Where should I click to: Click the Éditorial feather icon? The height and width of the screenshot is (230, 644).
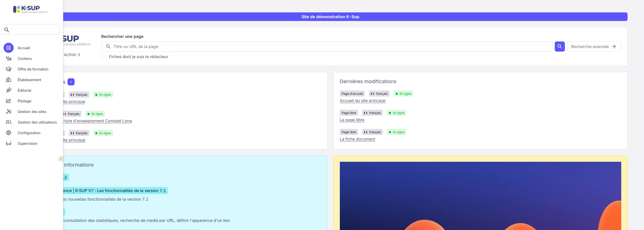click(9, 90)
